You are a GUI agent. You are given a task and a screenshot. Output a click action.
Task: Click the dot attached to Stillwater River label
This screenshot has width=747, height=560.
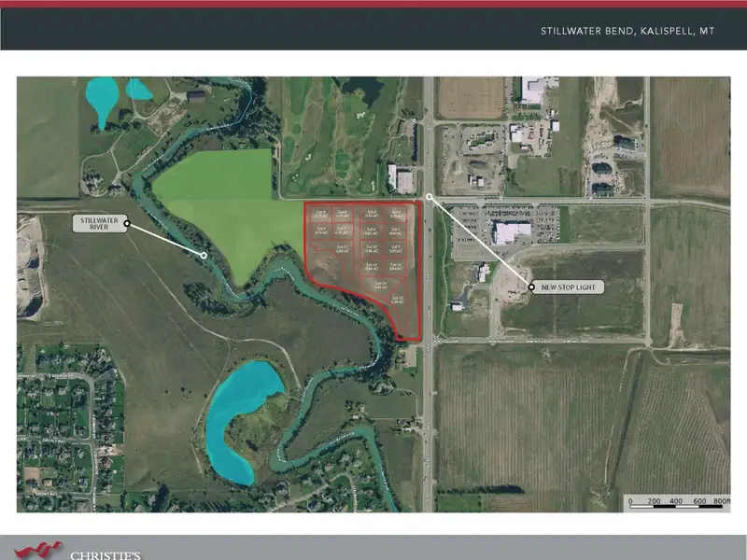pyautogui.click(x=127, y=224)
